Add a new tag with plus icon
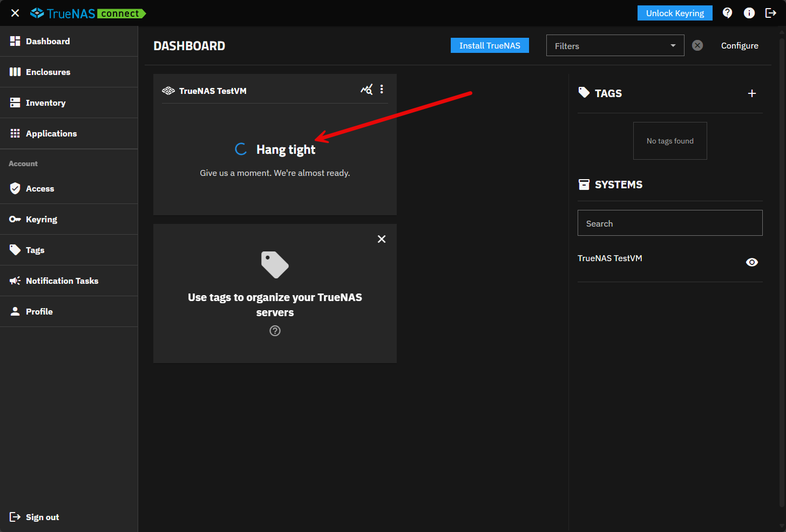 pos(752,93)
